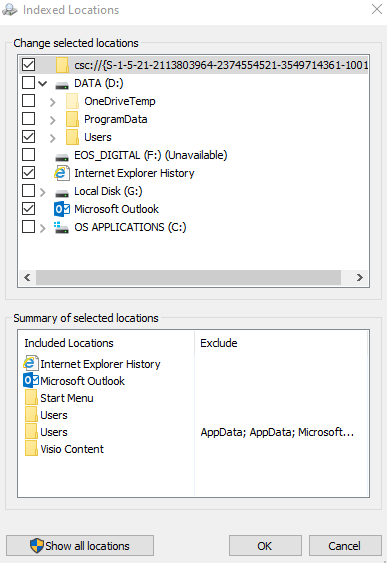
Task: Select OneDriveTemp label in tree
Action: 120,101
